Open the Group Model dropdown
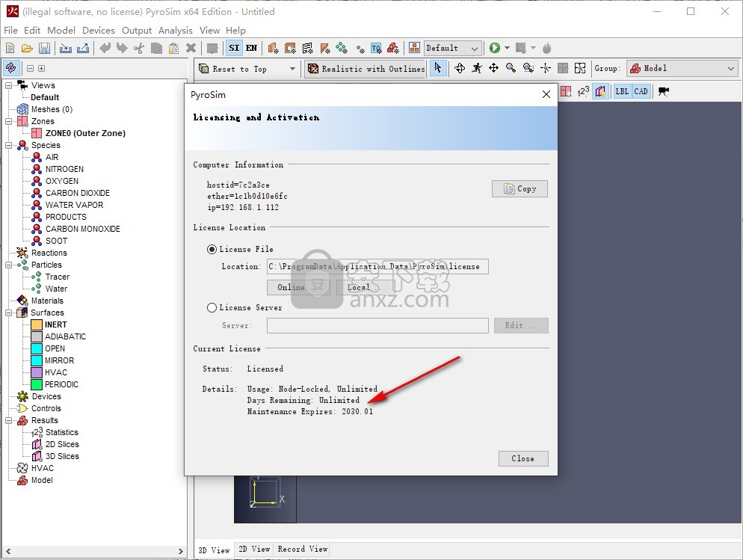743x560 pixels. [x=682, y=68]
